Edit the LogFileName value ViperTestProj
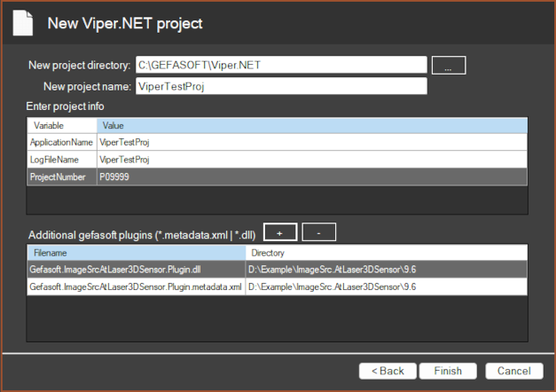 [x=312, y=160]
